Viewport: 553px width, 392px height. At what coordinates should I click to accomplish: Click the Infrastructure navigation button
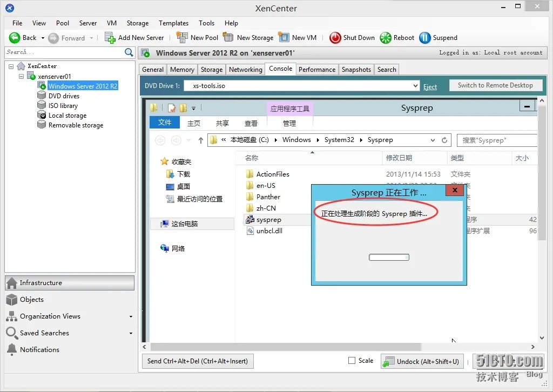tap(70, 283)
